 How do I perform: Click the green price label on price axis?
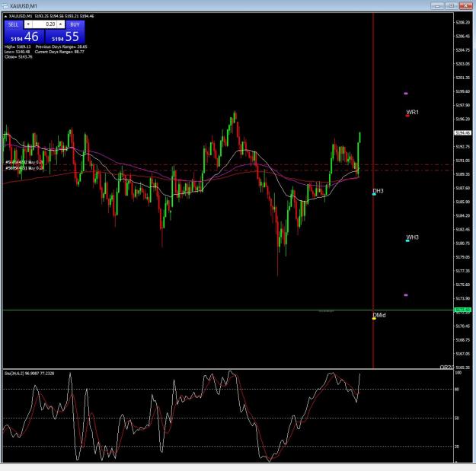462,310
